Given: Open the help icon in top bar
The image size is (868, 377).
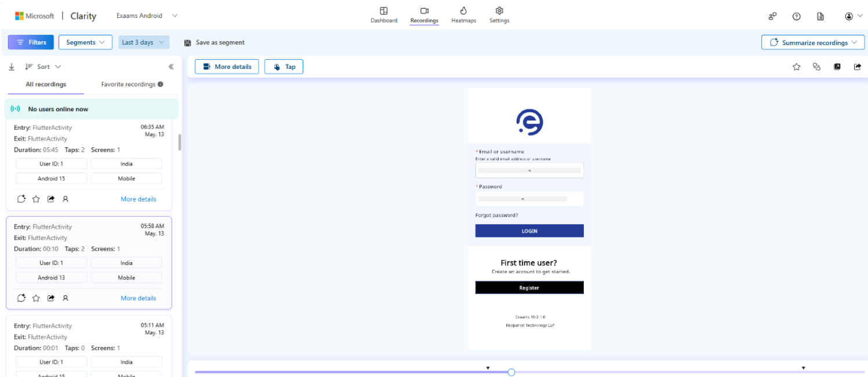Looking at the screenshot, I should 796,16.
